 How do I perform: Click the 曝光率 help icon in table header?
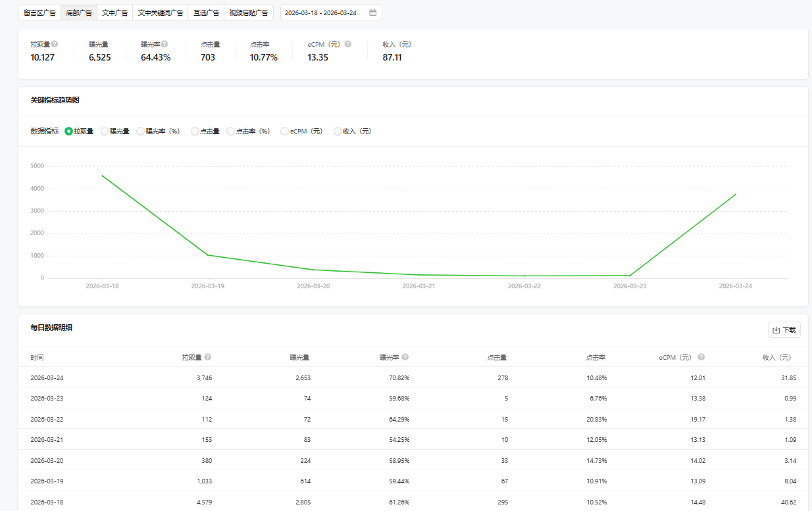pos(405,357)
